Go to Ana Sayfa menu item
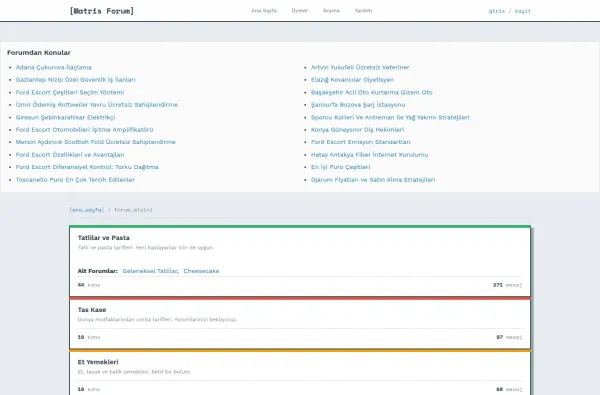 (264, 11)
